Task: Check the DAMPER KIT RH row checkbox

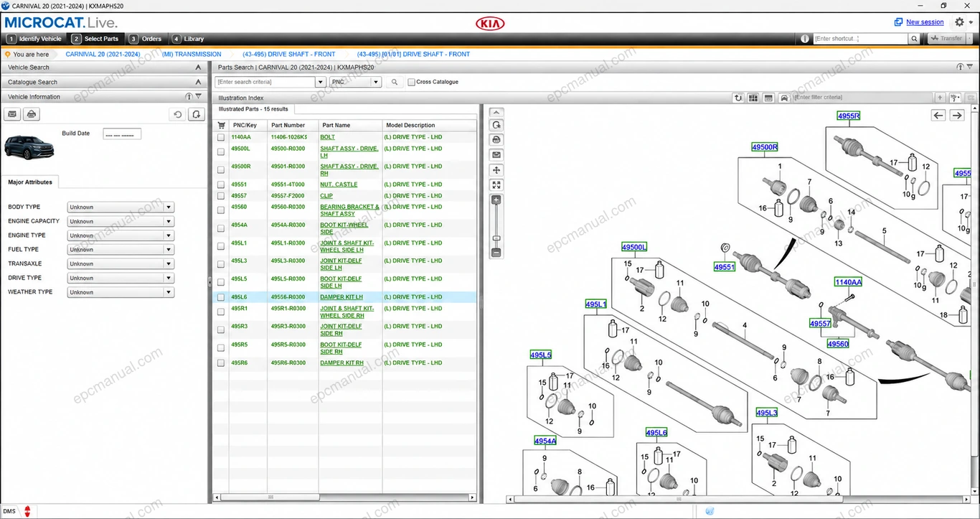Action: point(221,363)
